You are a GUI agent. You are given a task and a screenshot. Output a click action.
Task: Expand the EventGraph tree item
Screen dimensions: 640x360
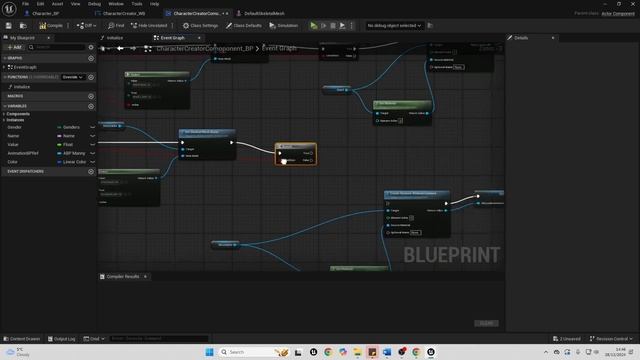(4, 67)
